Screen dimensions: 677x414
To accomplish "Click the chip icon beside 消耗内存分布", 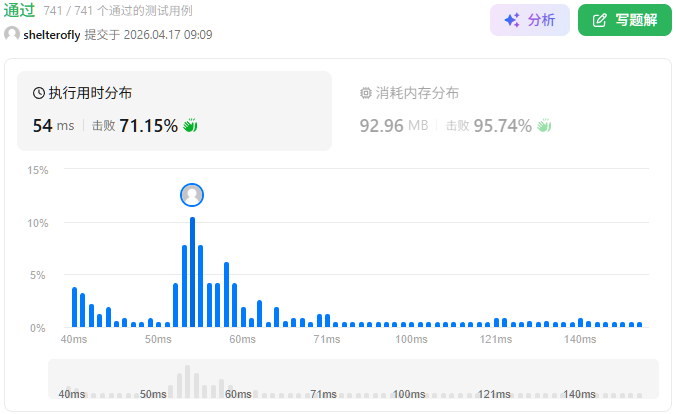I will click(x=365, y=93).
